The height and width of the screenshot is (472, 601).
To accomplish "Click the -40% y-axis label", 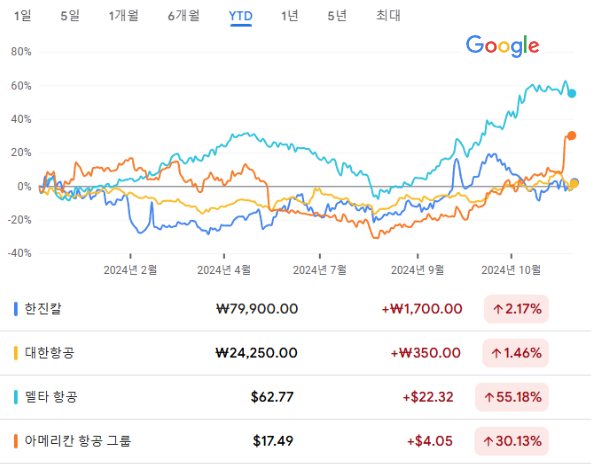I will [20, 253].
